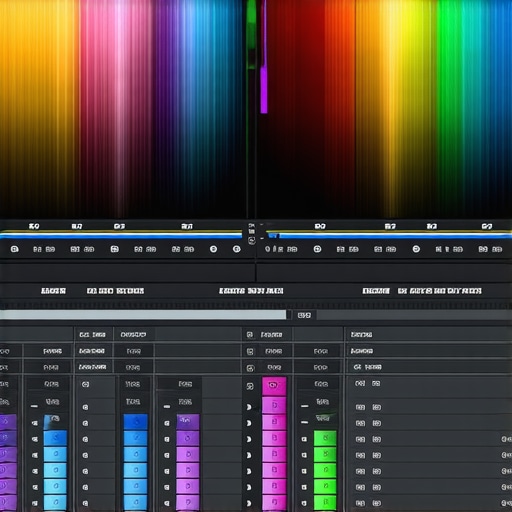Open the right rainbow spectrum preview
Viewport: 512px width, 512px height.
[384, 108]
